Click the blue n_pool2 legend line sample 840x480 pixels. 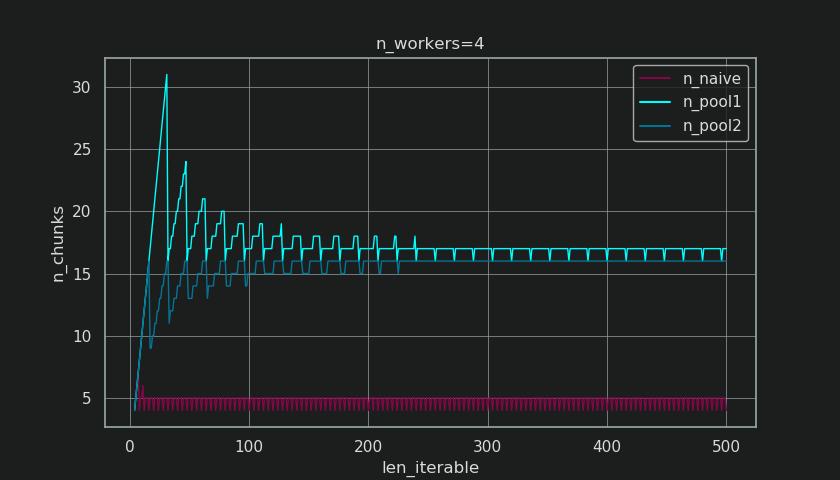[656, 126]
